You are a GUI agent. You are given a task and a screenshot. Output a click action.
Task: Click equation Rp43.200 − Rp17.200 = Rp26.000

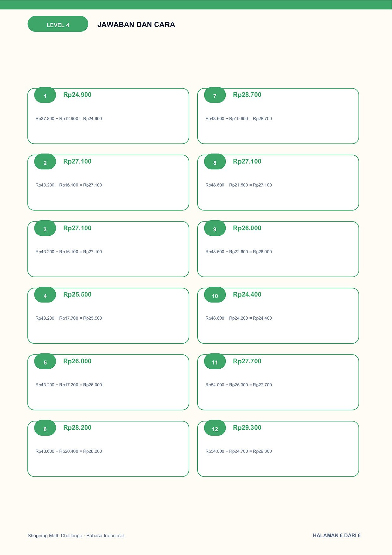pos(69,385)
